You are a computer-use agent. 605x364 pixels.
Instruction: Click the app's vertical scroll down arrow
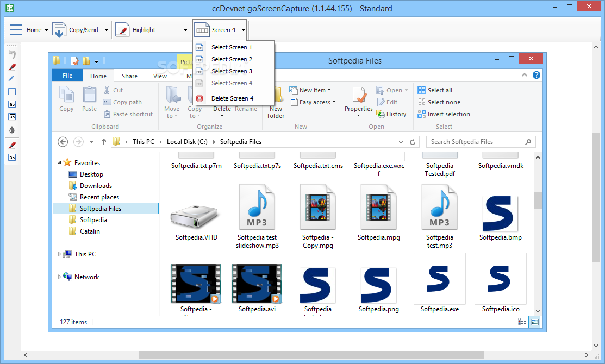596,346
